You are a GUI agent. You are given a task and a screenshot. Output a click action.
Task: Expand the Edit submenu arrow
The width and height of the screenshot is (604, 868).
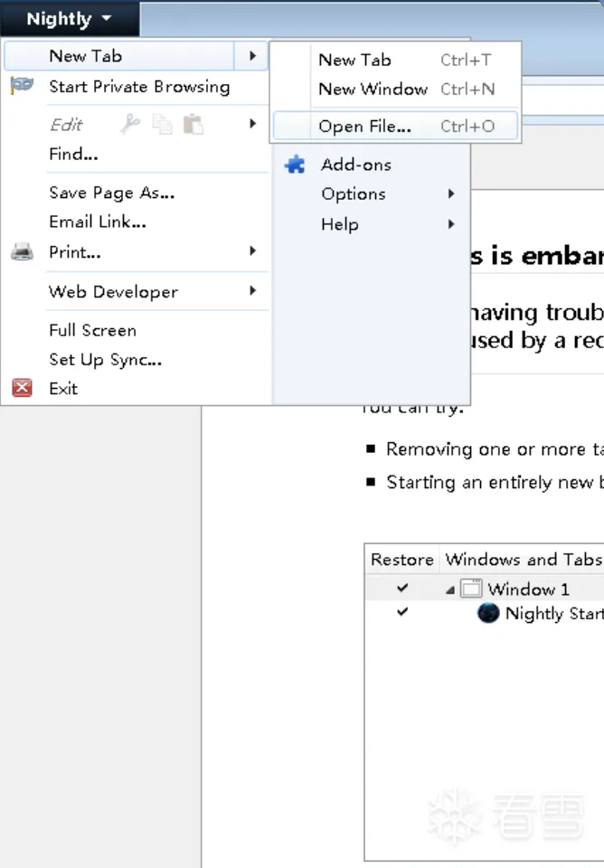pyautogui.click(x=252, y=124)
